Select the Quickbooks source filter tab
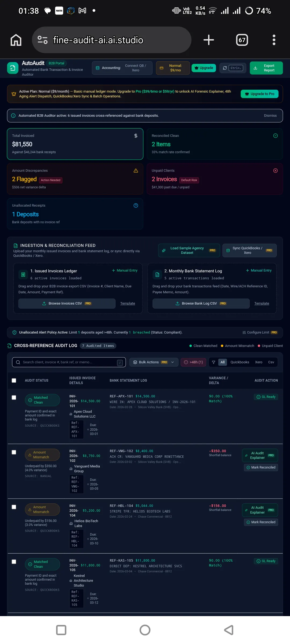Viewport: 290px width, 644px height. pyautogui.click(x=240, y=362)
